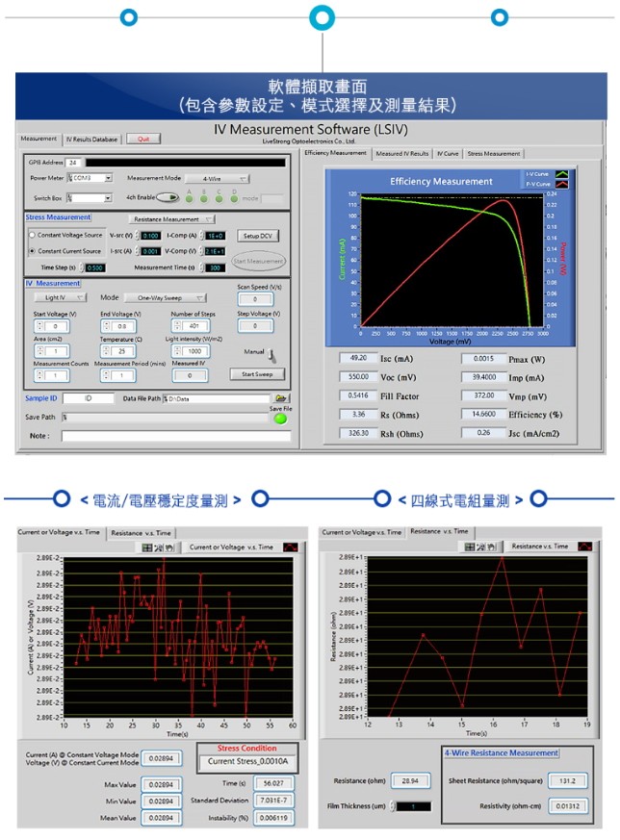Select pan hand tool in Resistance graph palette

click(x=492, y=547)
